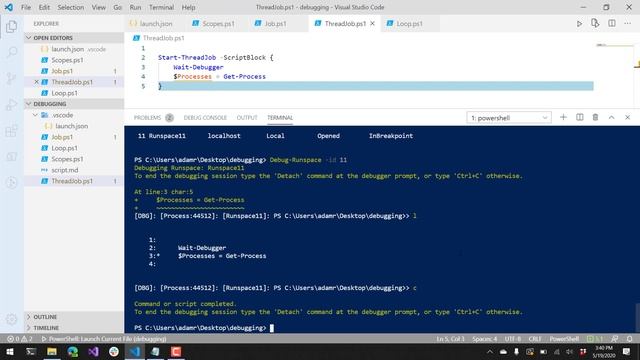Click the taskbar clock showing 3:40 PM
This screenshot has height=360, width=640.
[x=604, y=351]
